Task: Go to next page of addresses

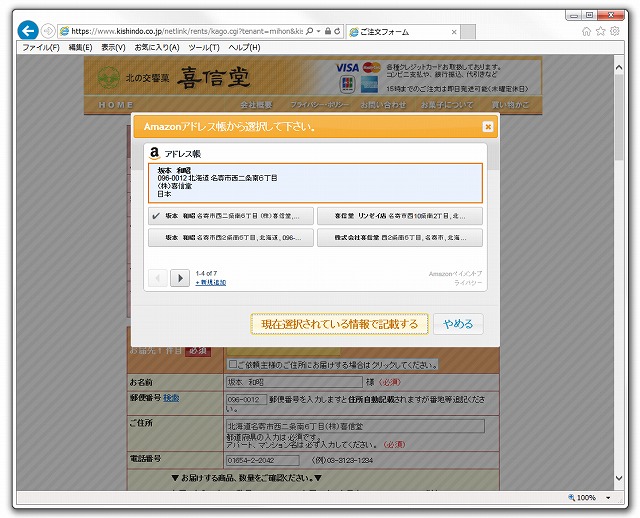Action: (x=180, y=278)
